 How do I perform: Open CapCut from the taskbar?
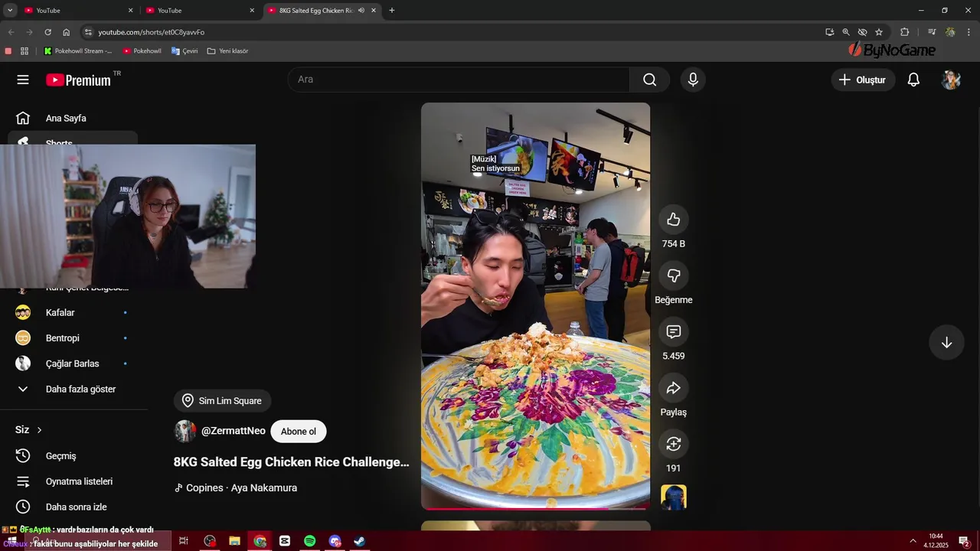285,541
